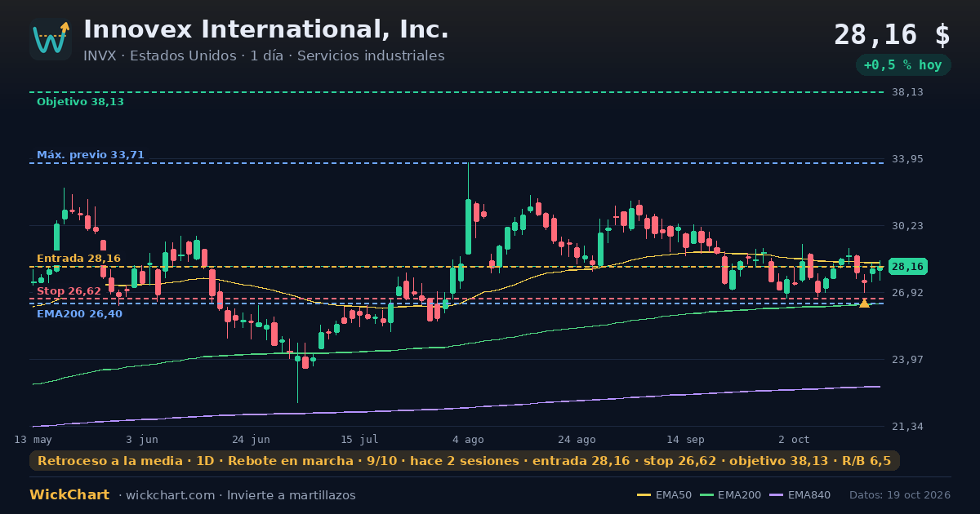Click the Máx. previo 33,71 label
980x514 pixels.
click(x=91, y=155)
